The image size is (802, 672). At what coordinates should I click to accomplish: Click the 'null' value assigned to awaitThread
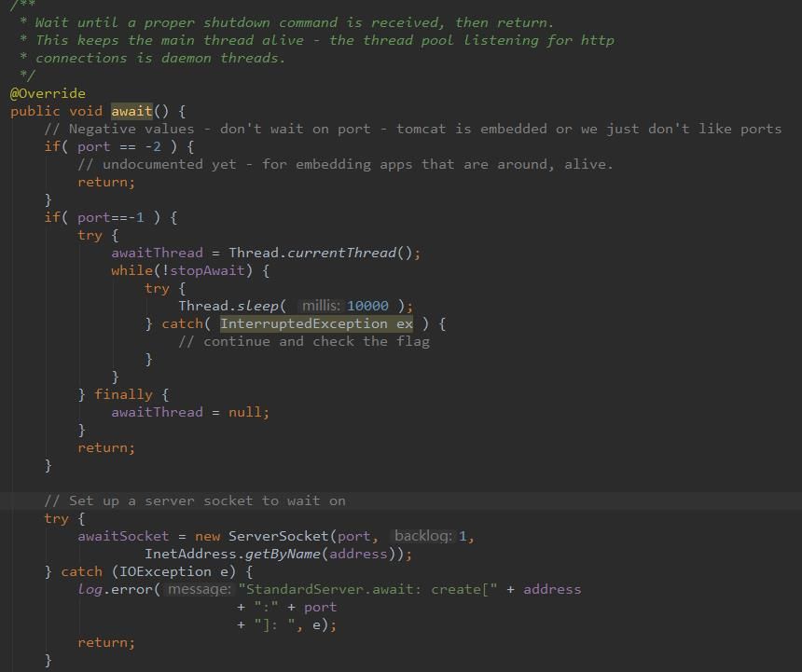(x=244, y=412)
